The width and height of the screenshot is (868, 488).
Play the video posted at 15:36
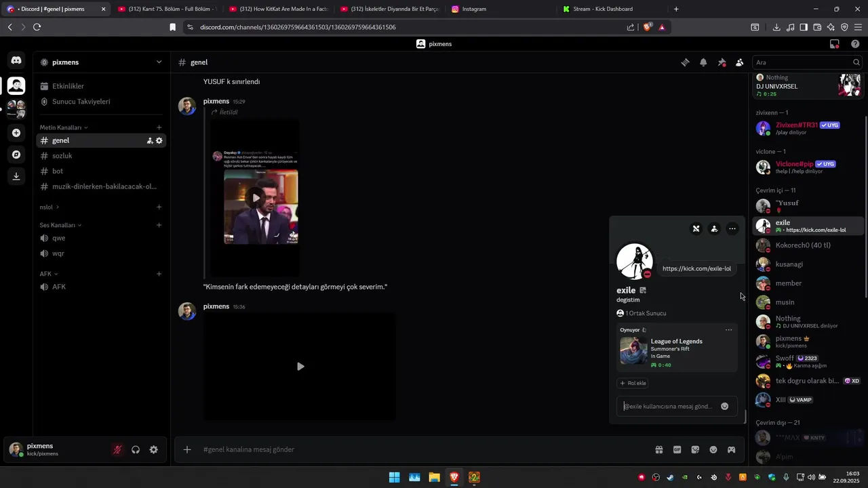pyautogui.click(x=300, y=367)
